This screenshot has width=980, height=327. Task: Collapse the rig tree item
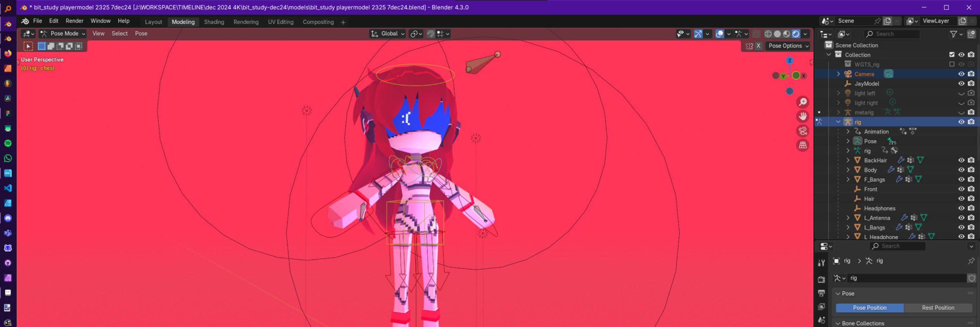click(838, 122)
